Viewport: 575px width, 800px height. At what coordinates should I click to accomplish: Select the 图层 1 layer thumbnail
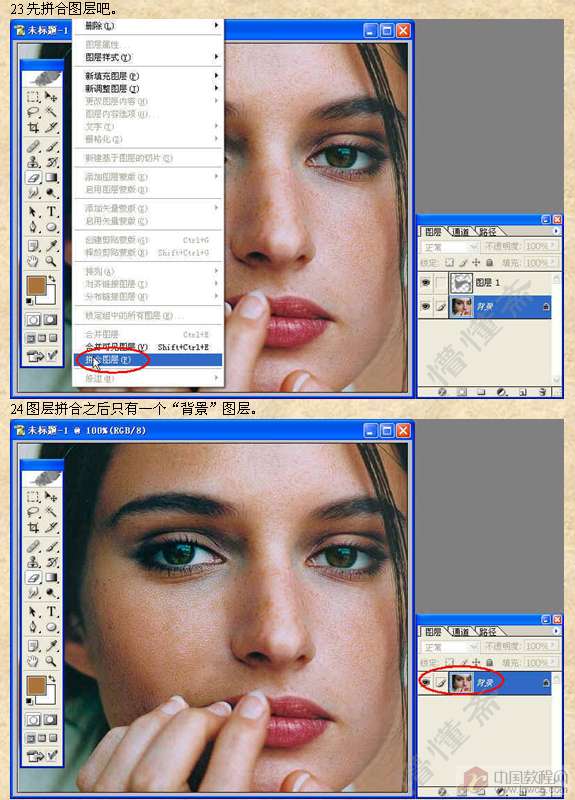pyautogui.click(x=461, y=283)
